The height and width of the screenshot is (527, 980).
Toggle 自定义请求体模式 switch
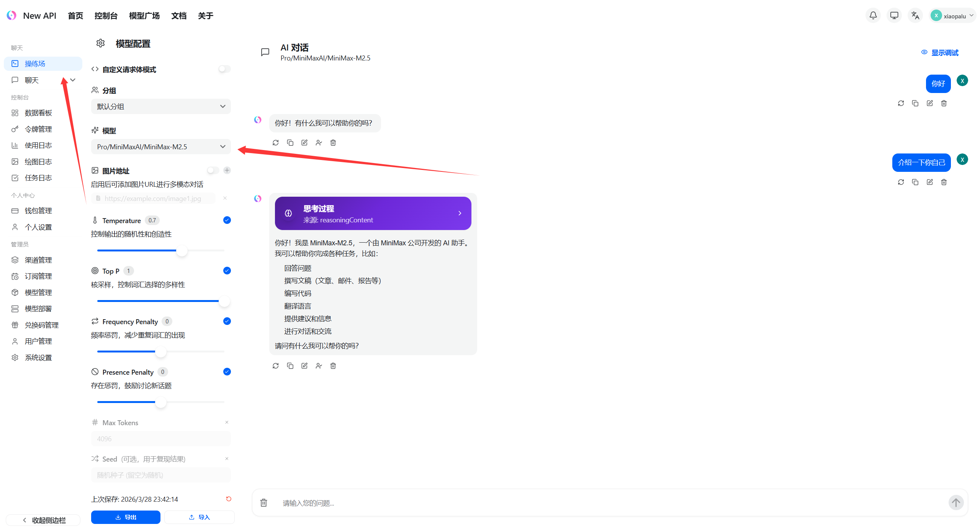pos(224,69)
